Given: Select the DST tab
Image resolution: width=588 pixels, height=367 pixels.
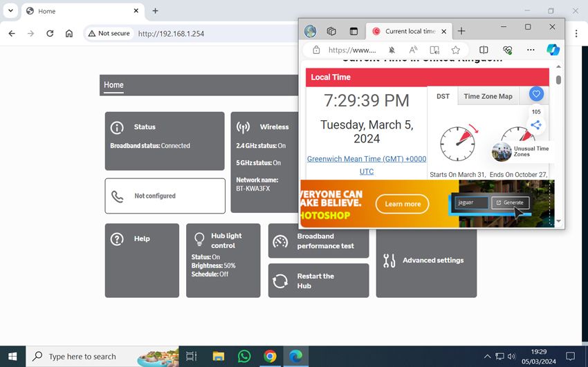Looking at the screenshot, I should pos(443,96).
